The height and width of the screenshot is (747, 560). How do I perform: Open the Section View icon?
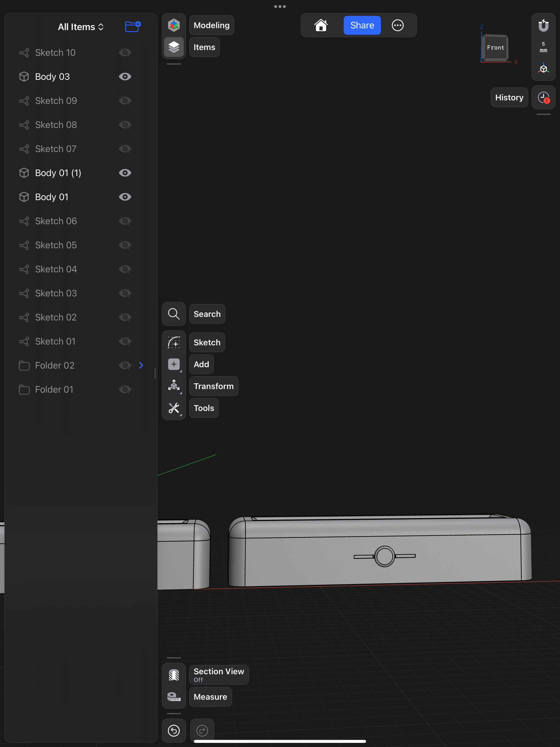pos(174,675)
